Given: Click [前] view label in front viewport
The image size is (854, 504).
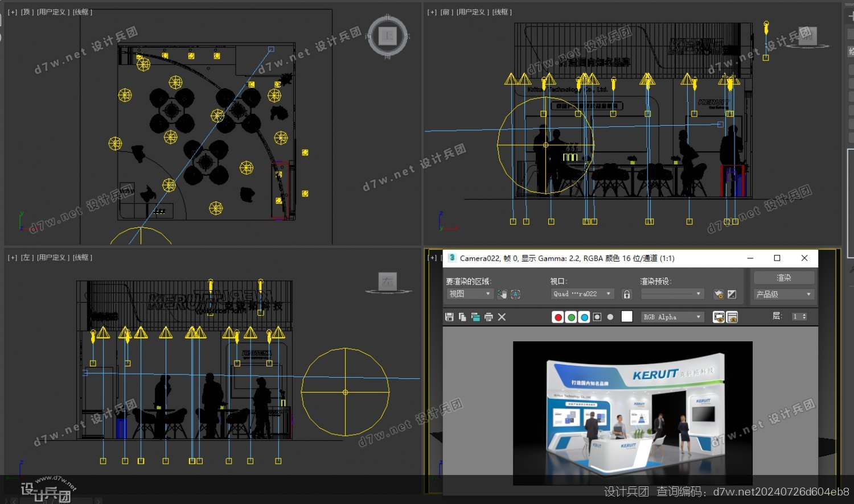Looking at the screenshot, I should [447, 12].
